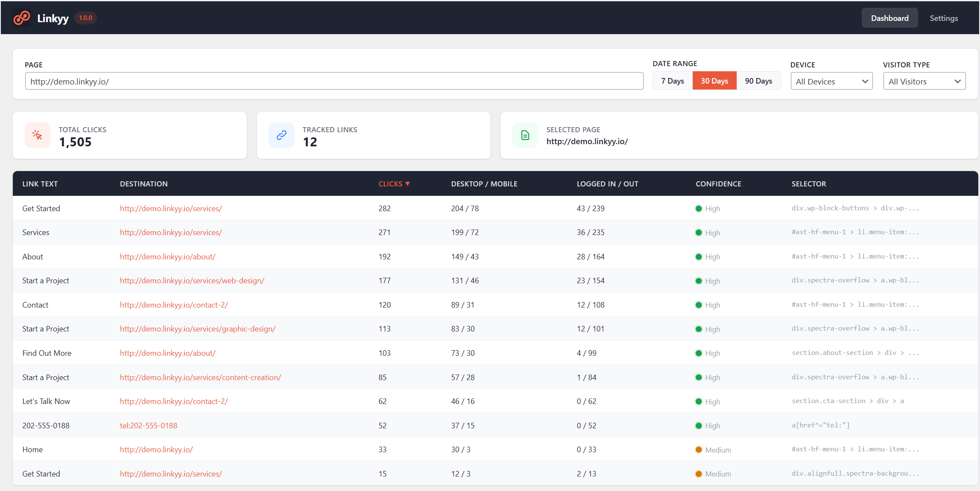The width and height of the screenshot is (980, 491).
Task: Open the Settings tab
Action: tap(943, 18)
